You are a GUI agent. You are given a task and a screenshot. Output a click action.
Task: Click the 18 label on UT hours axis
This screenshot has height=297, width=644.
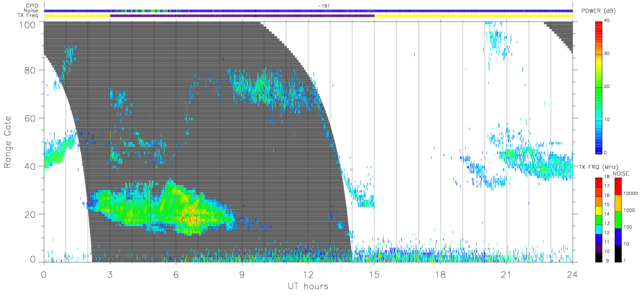coord(441,273)
